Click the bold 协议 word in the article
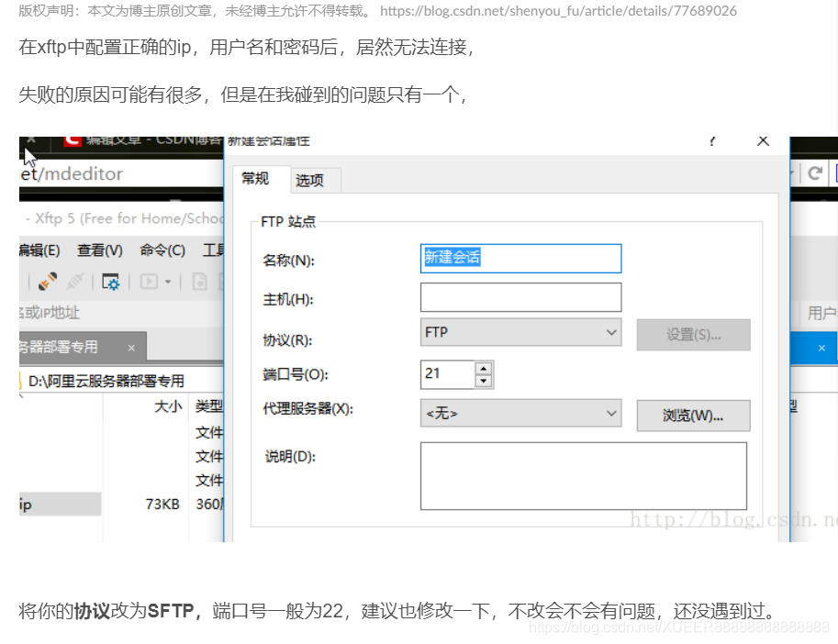The height and width of the screenshot is (644, 838). [x=92, y=611]
